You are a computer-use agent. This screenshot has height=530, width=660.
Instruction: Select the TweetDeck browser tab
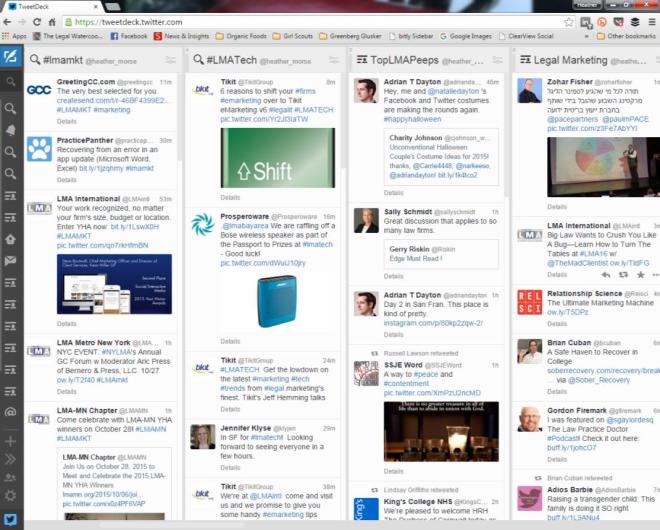tap(55, 7)
